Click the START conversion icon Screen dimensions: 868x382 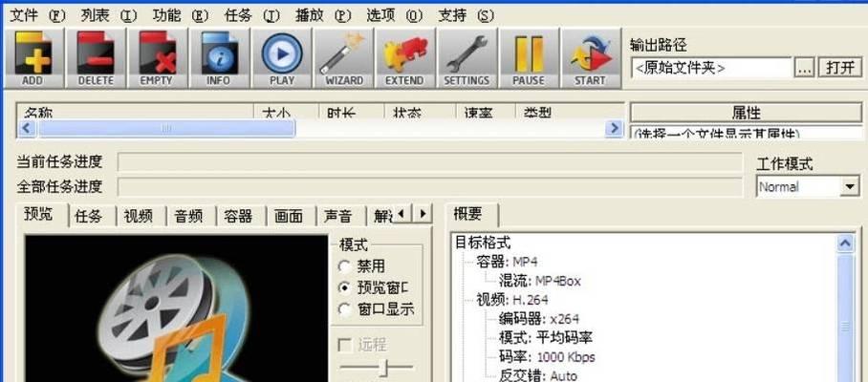591,58
